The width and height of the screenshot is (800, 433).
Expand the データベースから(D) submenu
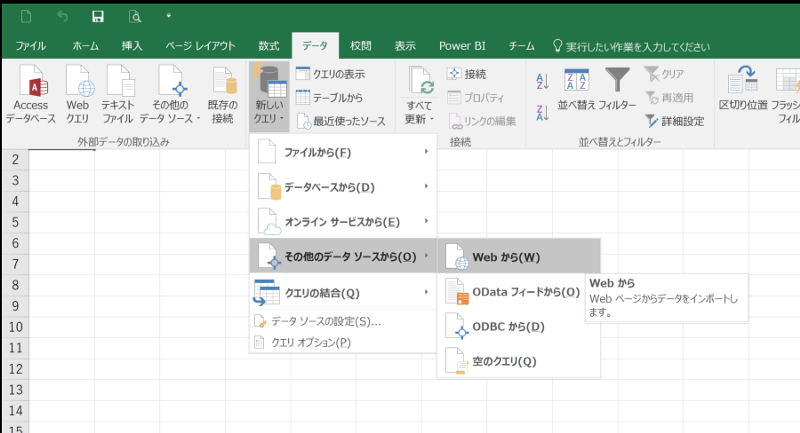[342, 186]
